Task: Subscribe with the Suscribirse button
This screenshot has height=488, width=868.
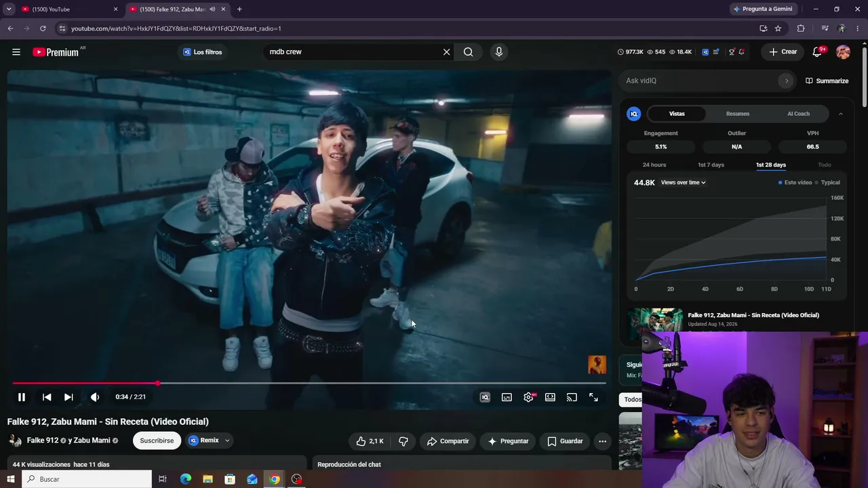Action: 157,441
